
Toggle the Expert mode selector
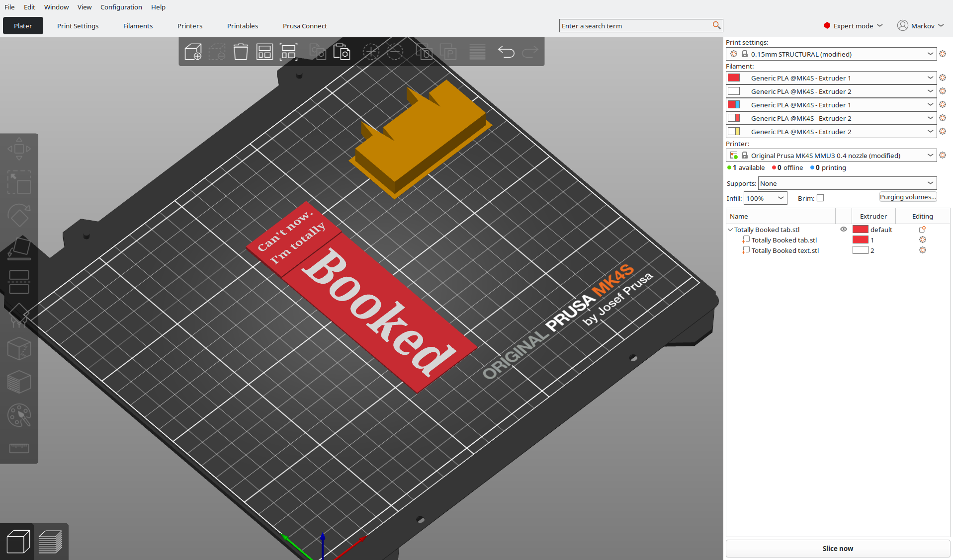pyautogui.click(x=853, y=26)
